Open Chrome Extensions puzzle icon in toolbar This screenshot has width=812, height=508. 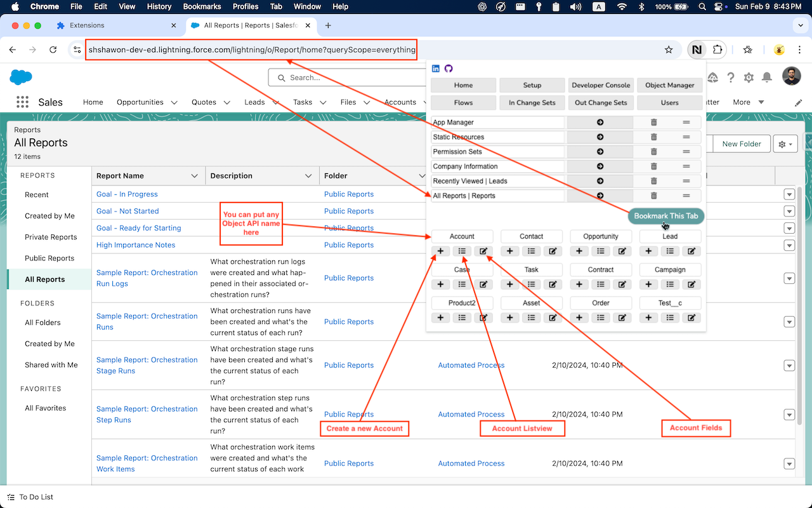(717, 50)
